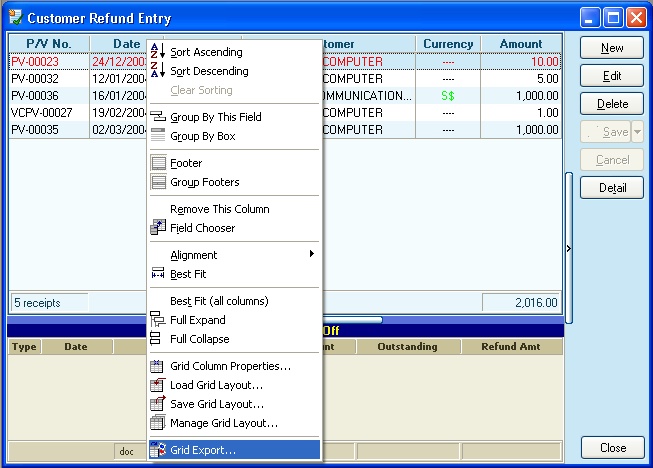Select Group By This Field icon
Image resolution: width=653 pixels, height=468 pixels.
tap(157, 117)
